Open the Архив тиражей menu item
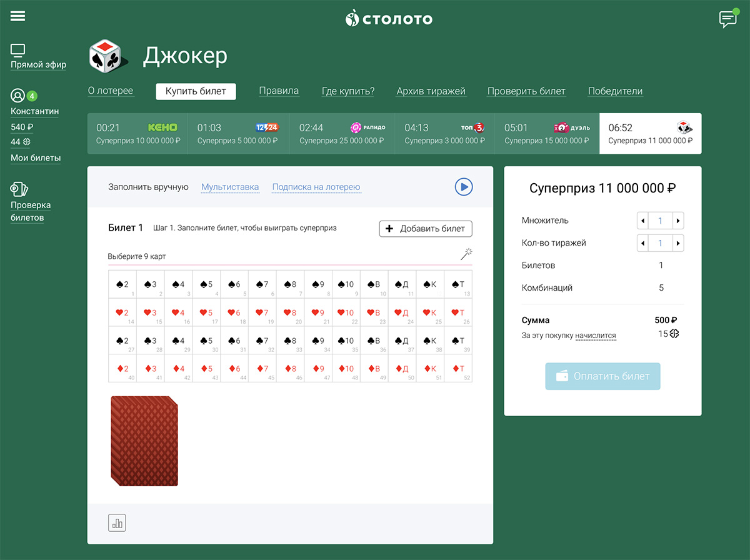 point(431,91)
